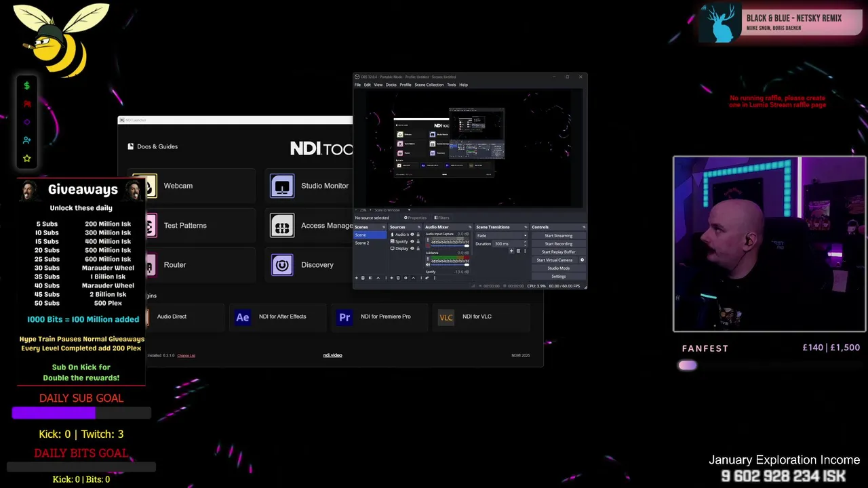Open scene filters icon in Scenes toolbar
This screenshot has height=488, width=868.
click(x=370, y=278)
